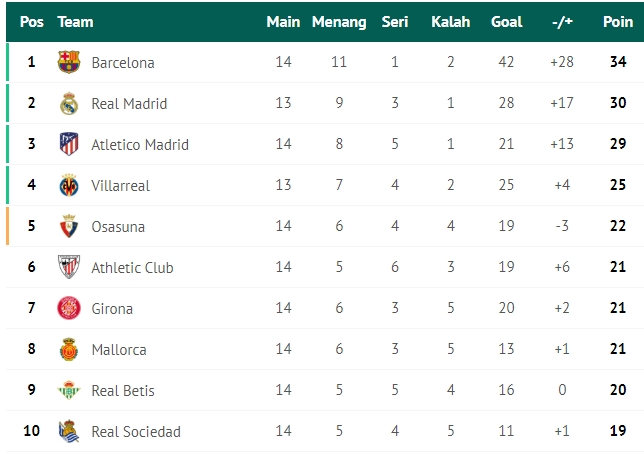The image size is (644, 454).
Task: Click the Real Madrid club crest
Action: pos(69,103)
